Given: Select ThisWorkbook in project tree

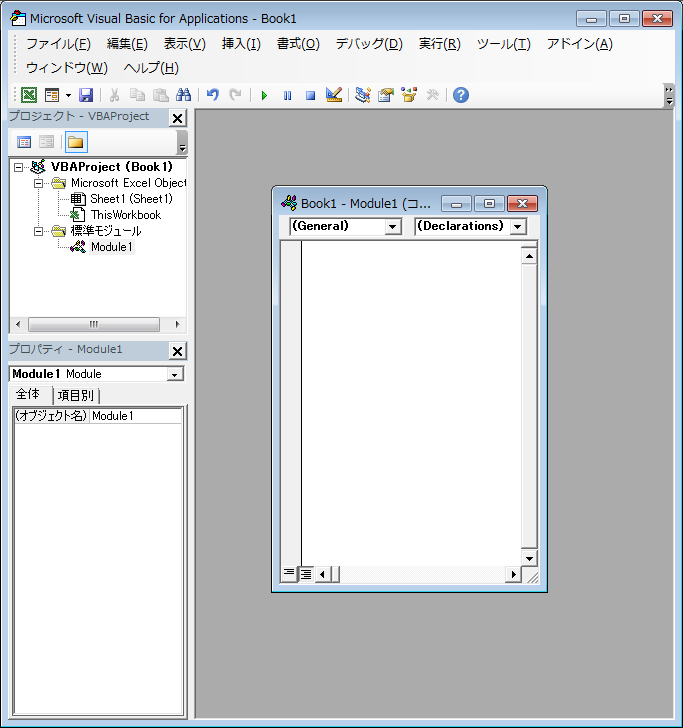Looking at the screenshot, I should (x=126, y=215).
